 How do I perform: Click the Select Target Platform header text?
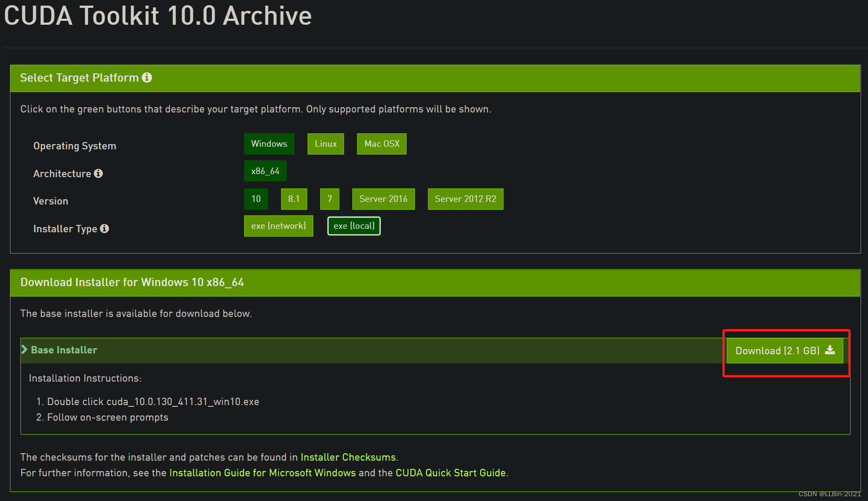(x=80, y=78)
